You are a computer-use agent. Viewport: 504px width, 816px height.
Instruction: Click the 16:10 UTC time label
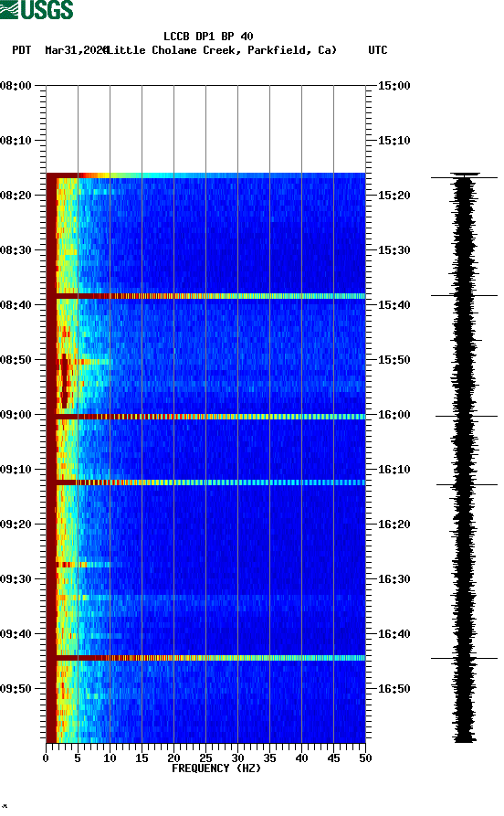[x=394, y=470]
